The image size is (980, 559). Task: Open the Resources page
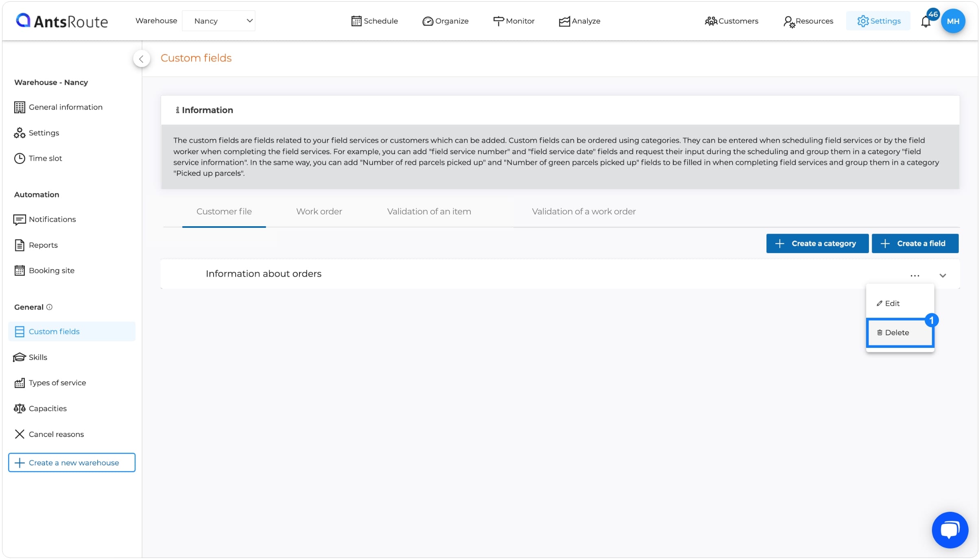(808, 21)
